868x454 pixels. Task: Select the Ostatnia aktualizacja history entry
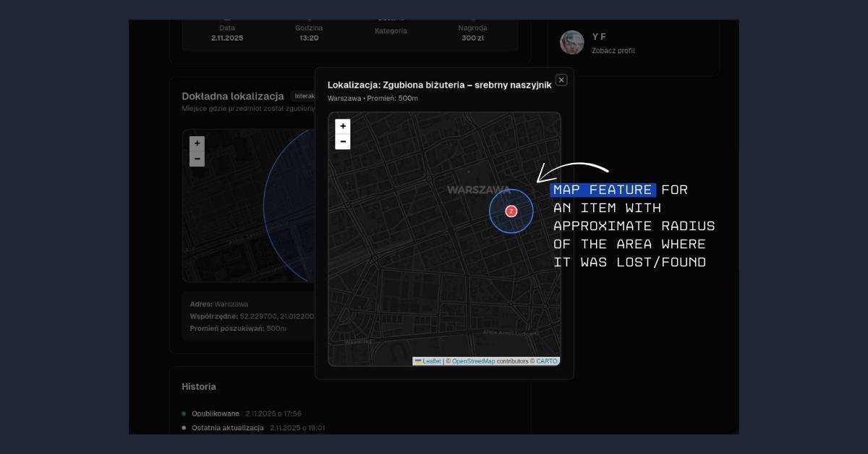click(227, 428)
